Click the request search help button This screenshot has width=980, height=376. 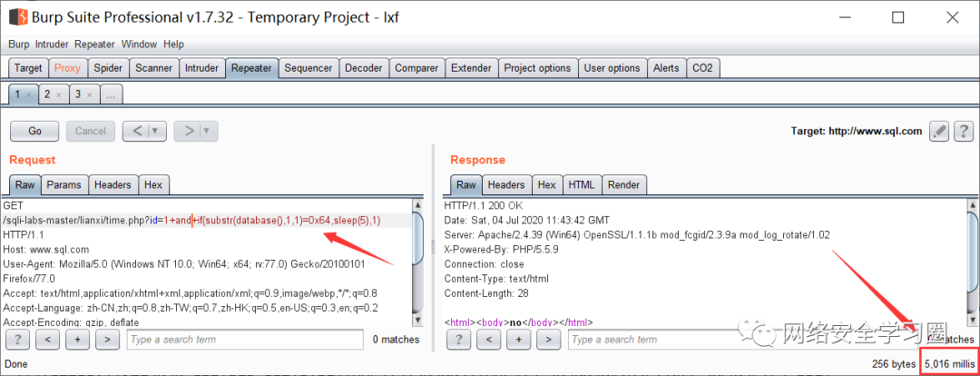pyautogui.click(x=17, y=340)
